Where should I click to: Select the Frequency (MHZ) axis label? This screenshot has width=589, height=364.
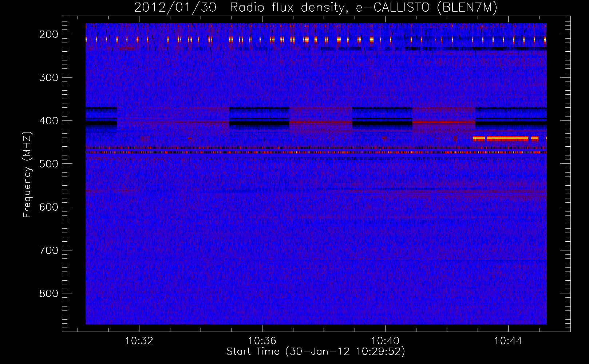click(x=27, y=174)
